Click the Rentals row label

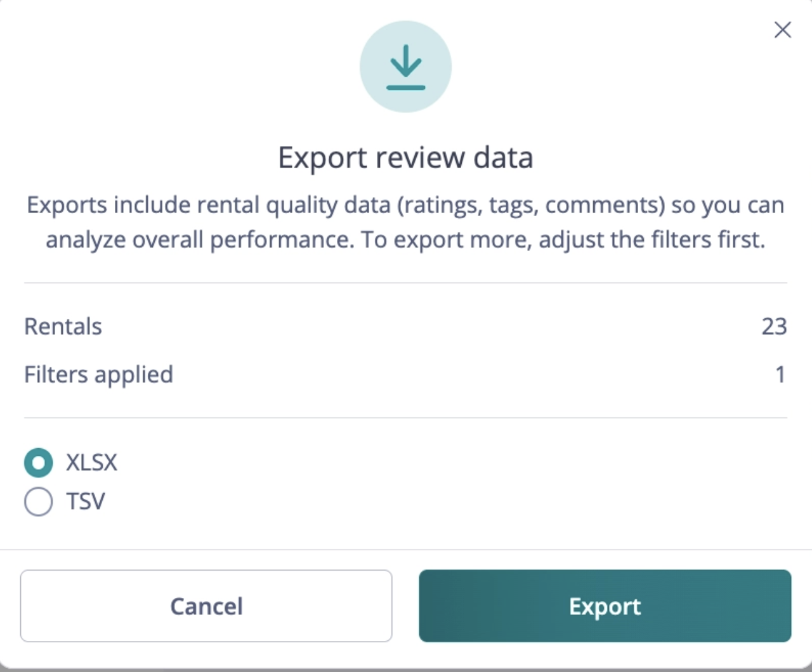[x=63, y=326]
